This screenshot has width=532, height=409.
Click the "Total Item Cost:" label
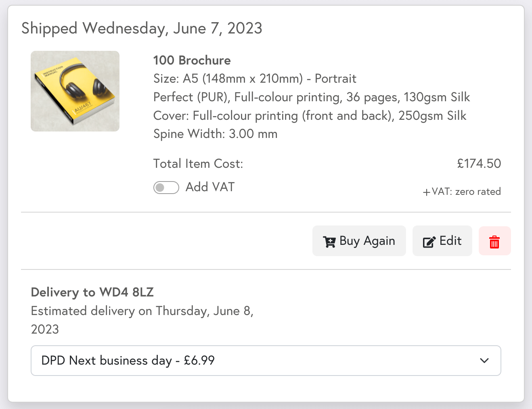198,164
